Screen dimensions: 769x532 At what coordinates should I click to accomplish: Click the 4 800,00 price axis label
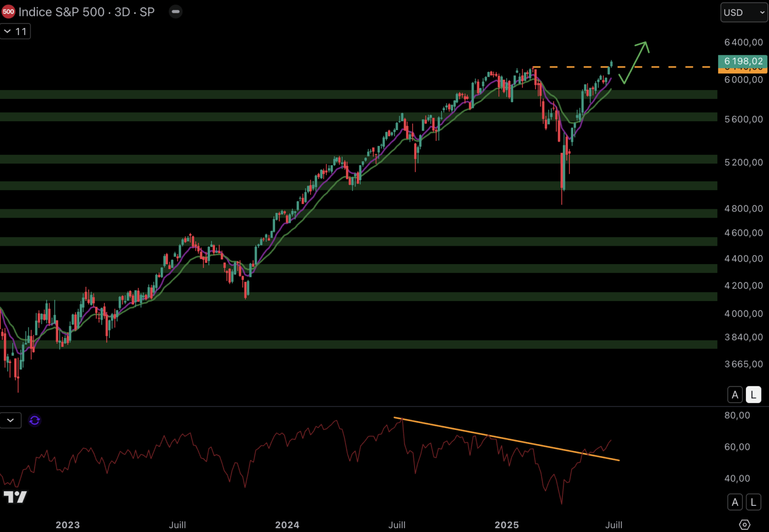[743, 208]
